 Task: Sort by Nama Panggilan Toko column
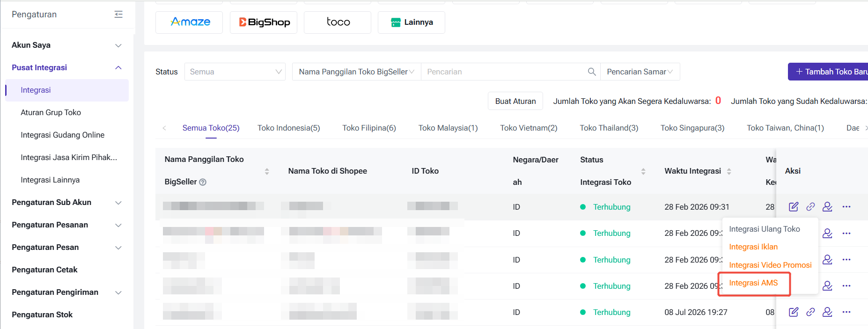coord(267,171)
